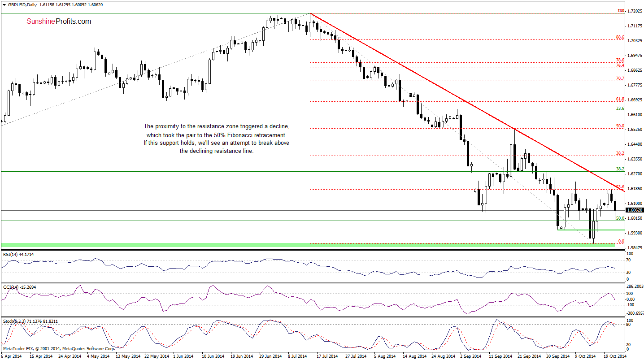The width and height of the screenshot is (644, 360).
Task: Click the green 38.2 retracement label
Action: pos(620,169)
